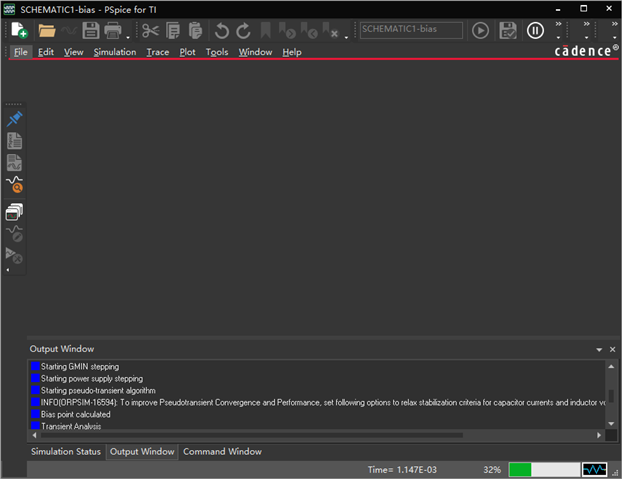This screenshot has height=479, width=622.
Task: Click the horizontal scrollbar thumb in Output Window
Action: click(x=252, y=435)
